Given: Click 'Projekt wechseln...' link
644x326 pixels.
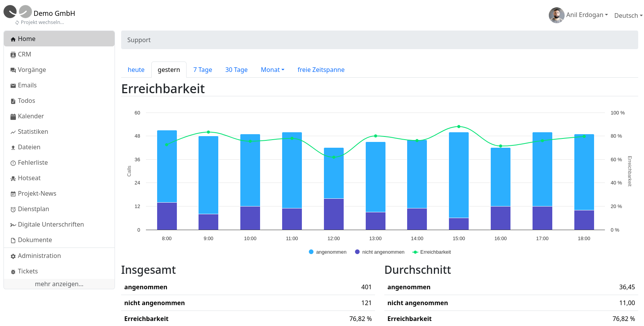Looking at the screenshot, I should [x=42, y=22].
